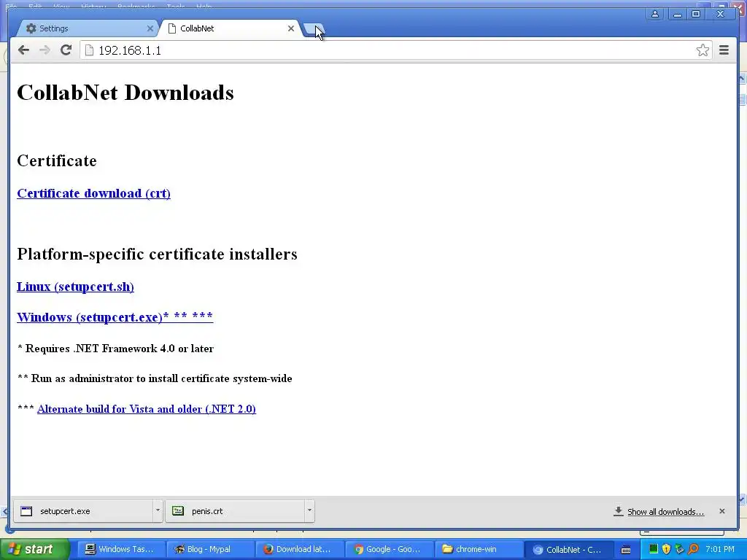
Task: Open the Chrome hamburger menu
Action: pos(724,50)
